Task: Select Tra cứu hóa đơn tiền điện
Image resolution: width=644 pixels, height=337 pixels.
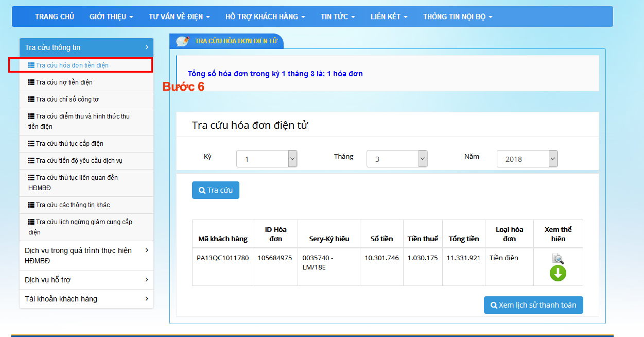Action: (72, 65)
